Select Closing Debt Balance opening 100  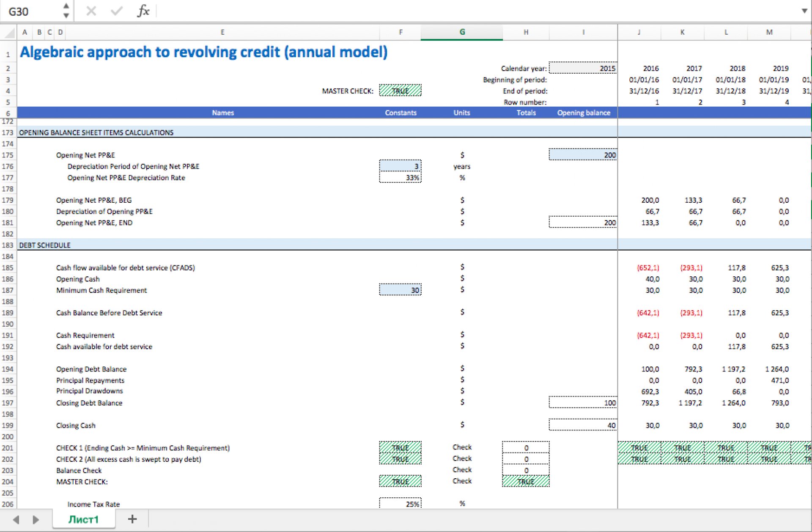pyautogui.click(x=583, y=402)
